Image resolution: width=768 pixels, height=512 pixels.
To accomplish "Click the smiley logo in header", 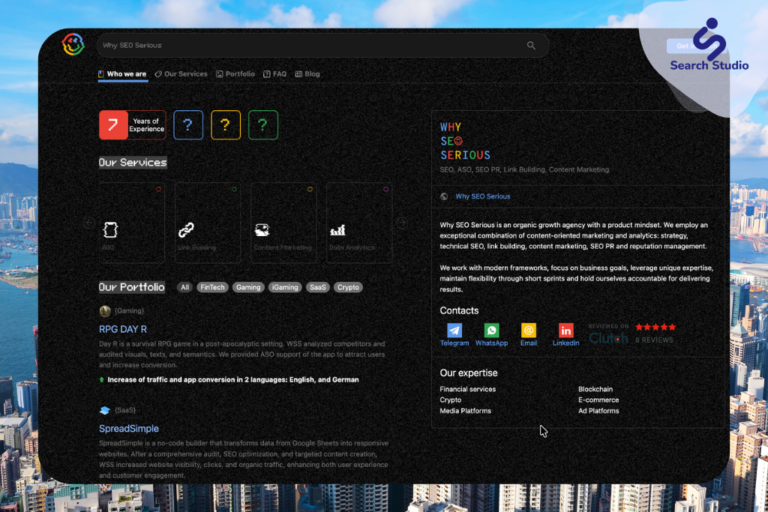I will (x=72, y=45).
